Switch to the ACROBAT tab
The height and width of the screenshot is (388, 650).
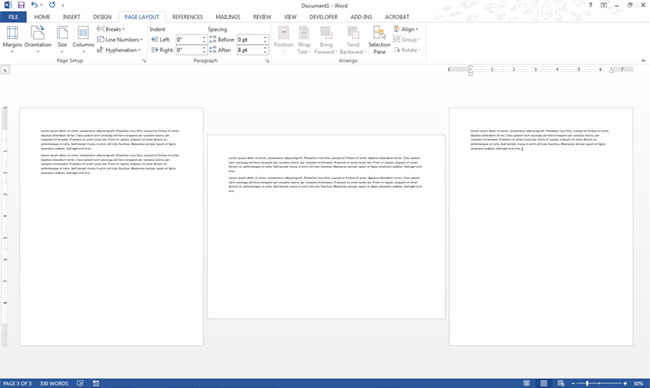coord(397,17)
